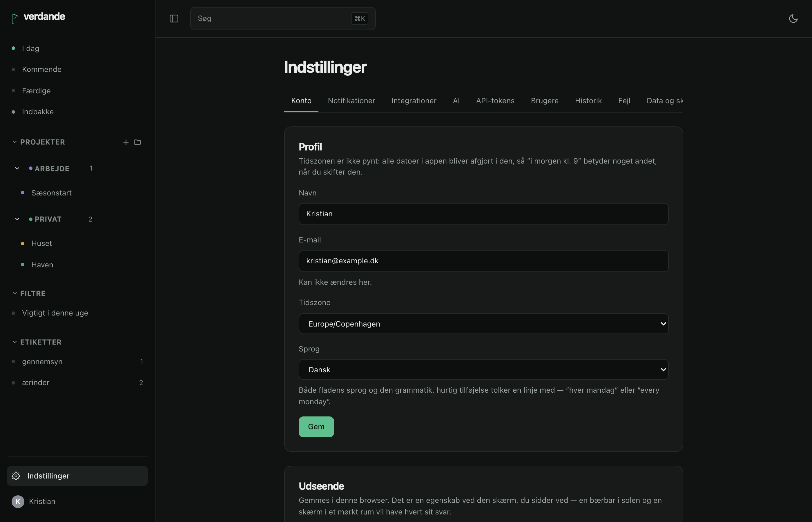Click the ⌘K shortcut badge
This screenshot has width=812, height=522.
pos(360,19)
